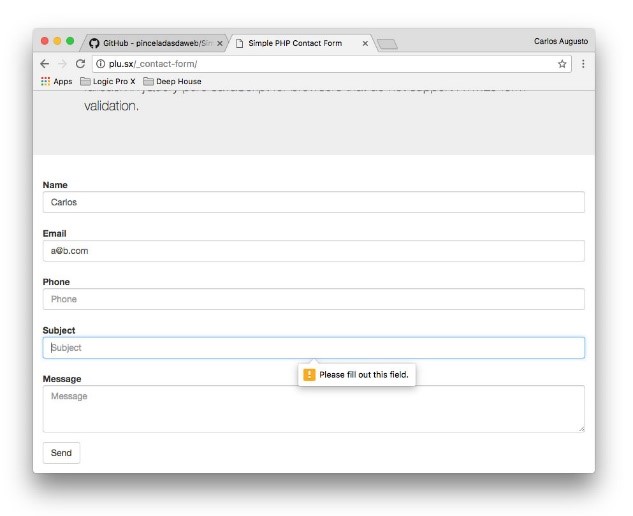633x516 pixels.
Task: Click the Send button
Action: [x=61, y=453]
